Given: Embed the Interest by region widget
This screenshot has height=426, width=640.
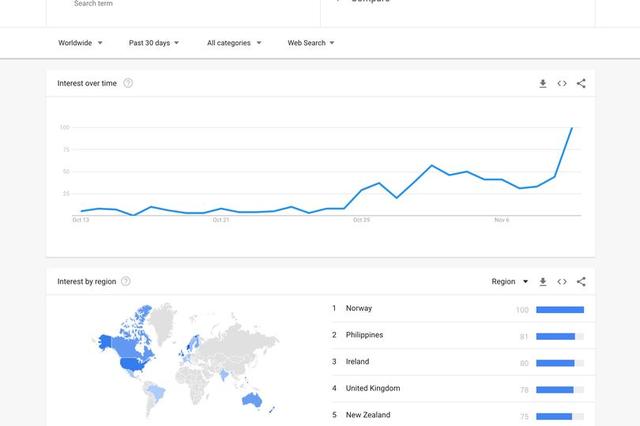Looking at the screenshot, I should click(x=562, y=282).
